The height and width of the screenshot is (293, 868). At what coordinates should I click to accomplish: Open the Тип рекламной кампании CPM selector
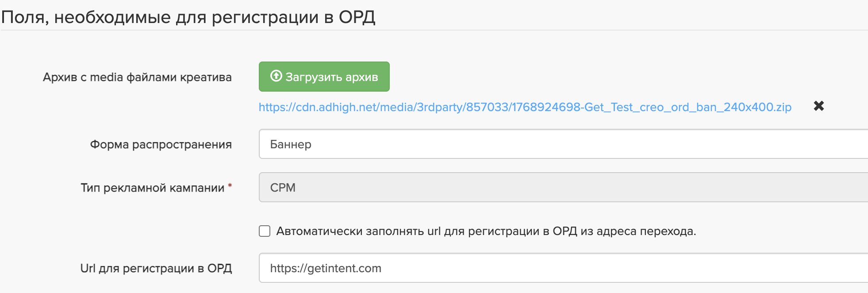coord(562,188)
